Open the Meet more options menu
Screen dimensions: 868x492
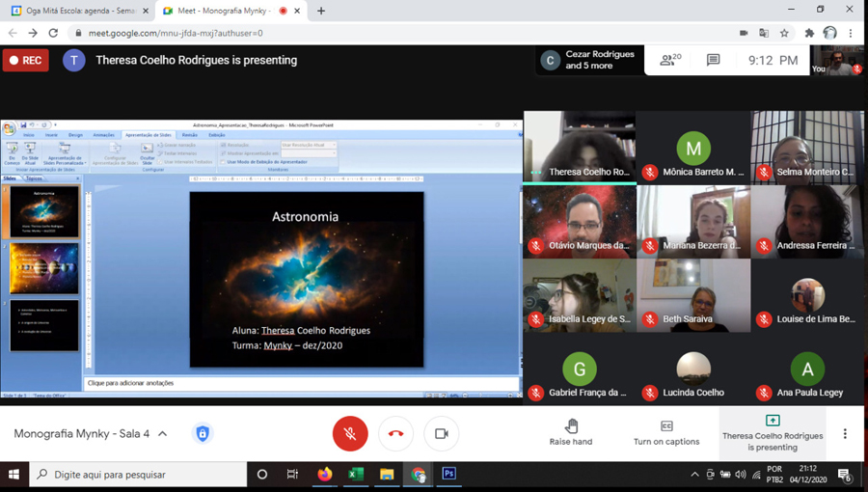click(845, 434)
